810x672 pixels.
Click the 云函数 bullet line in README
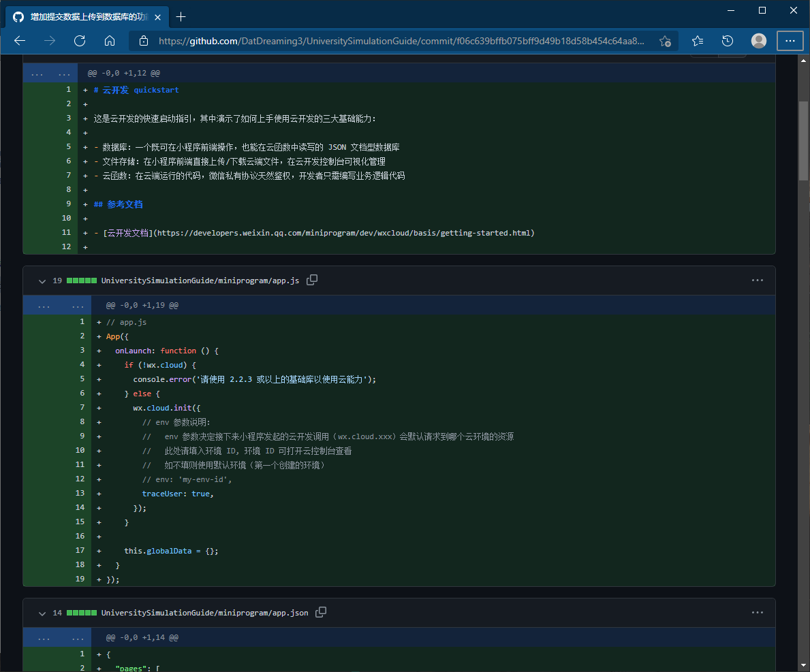click(x=249, y=176)
